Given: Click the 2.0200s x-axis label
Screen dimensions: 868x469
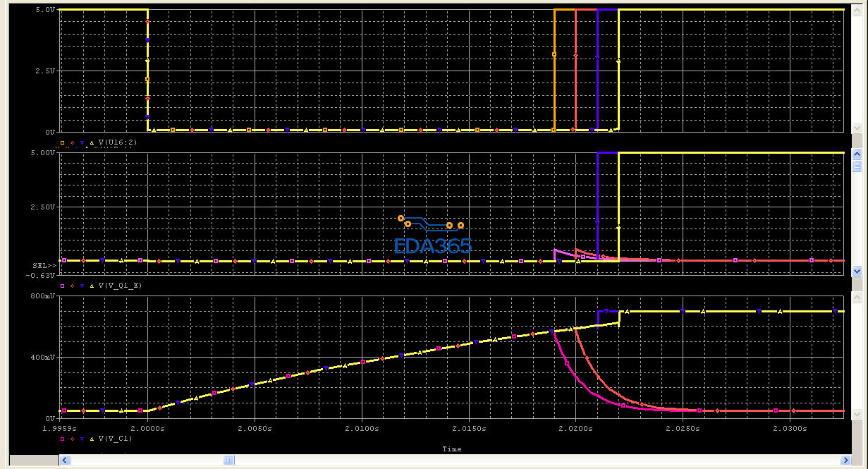Looking at the screenshot, I should [576, 428].
